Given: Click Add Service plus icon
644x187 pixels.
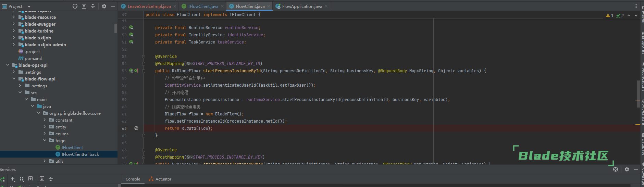Looking at the screenshot, I should click(13, 179).
